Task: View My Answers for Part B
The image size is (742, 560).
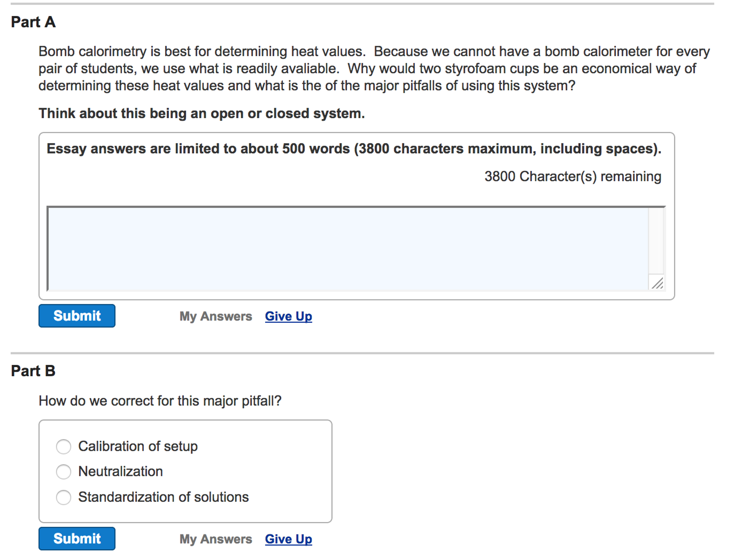Action: [215, 539]
